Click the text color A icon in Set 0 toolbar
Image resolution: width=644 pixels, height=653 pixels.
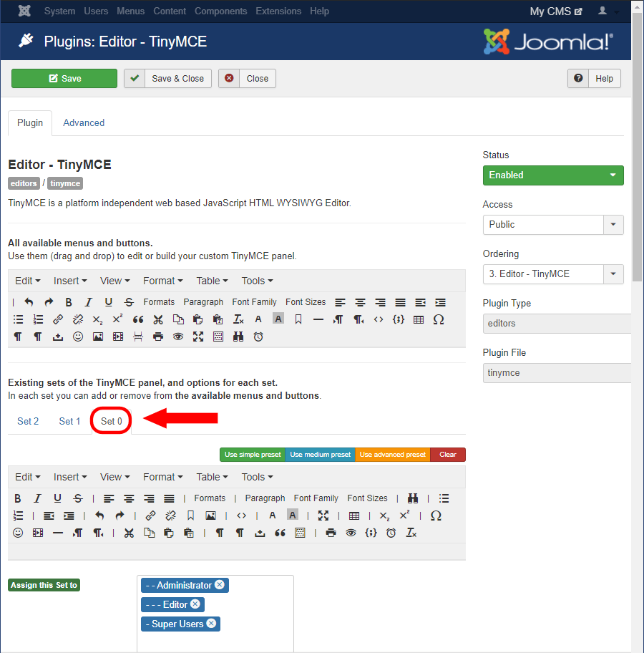point(273,516)
